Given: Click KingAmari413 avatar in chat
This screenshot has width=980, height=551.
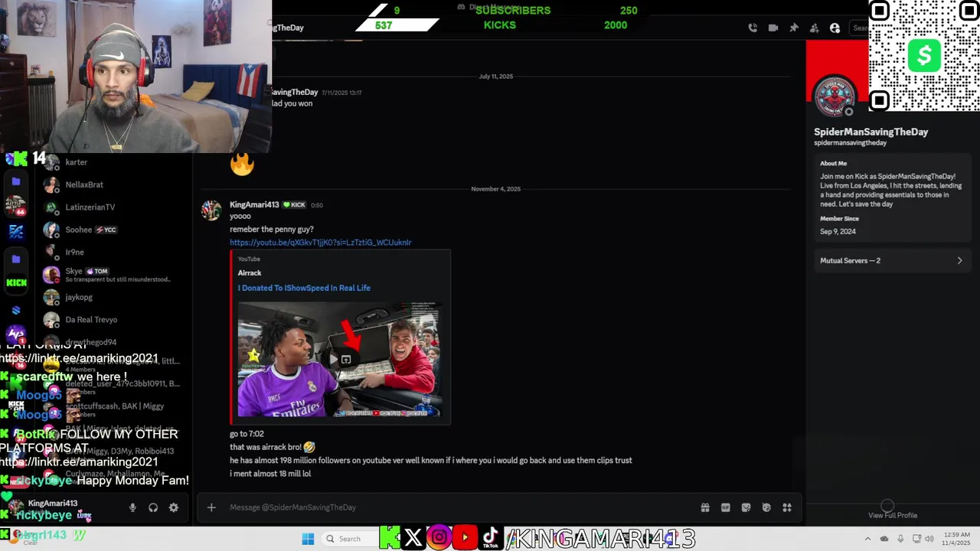Looking at the screenshot, I should click(211, 210).
